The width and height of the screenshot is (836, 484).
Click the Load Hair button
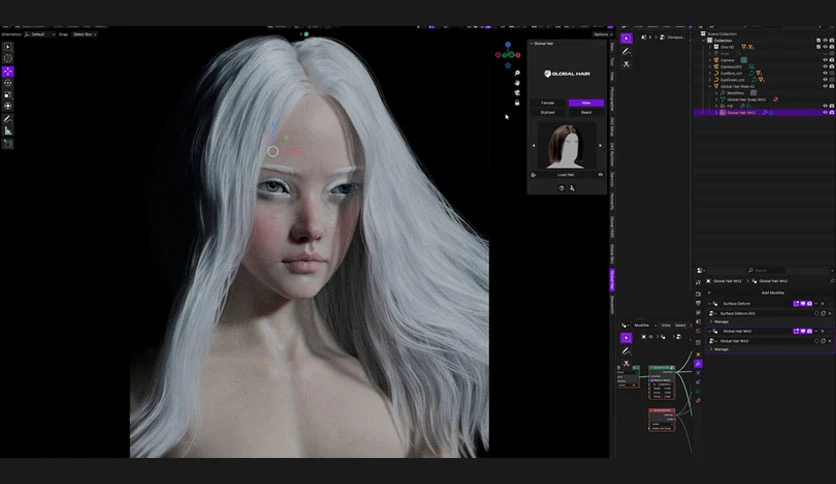(x=566, y=175)
